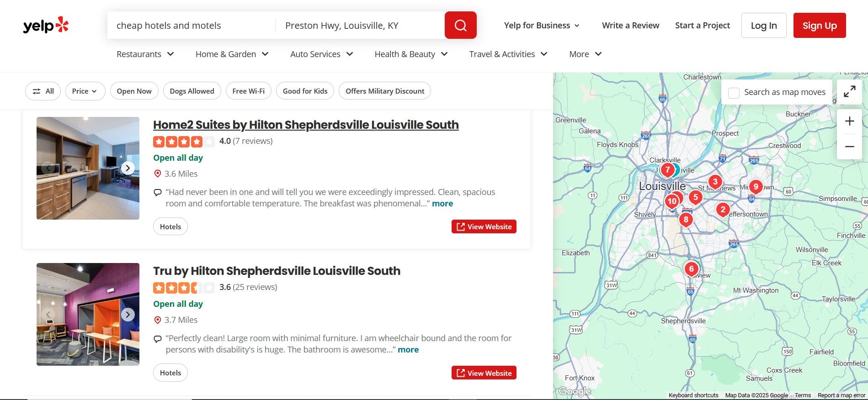
Task: Click the (7 reviews) count text
Action: 253,141
